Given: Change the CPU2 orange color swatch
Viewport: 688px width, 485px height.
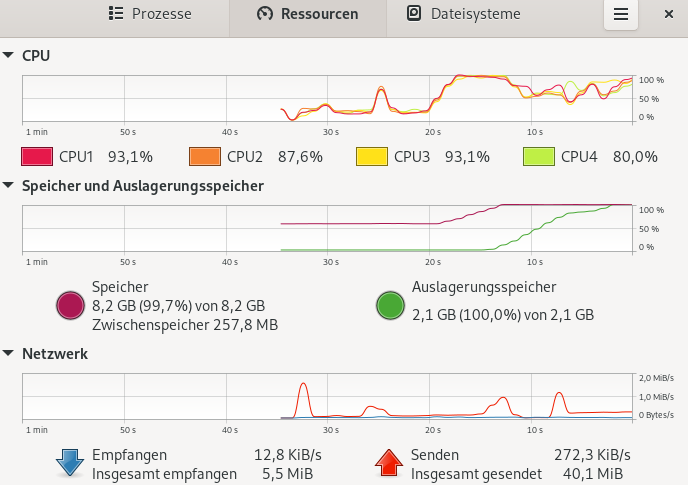Looking at the screenshot, I should tap(204, 156).
